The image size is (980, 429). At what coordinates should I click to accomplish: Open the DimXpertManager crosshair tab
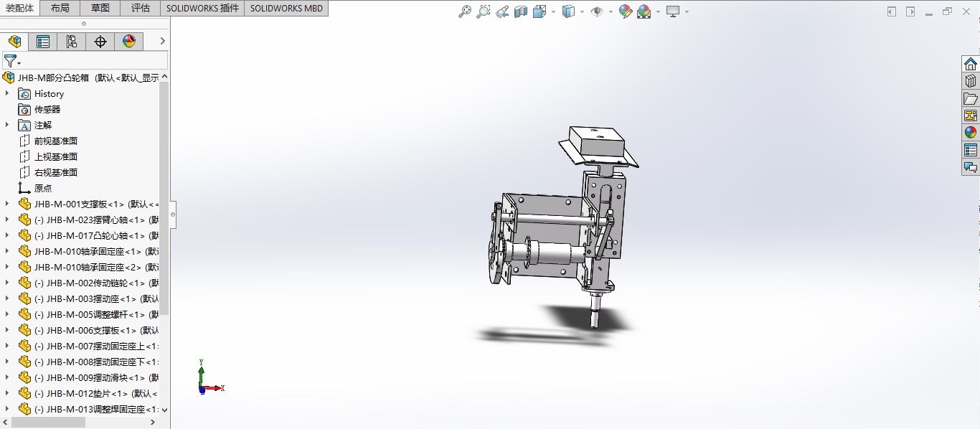click(x=100, y=42)
